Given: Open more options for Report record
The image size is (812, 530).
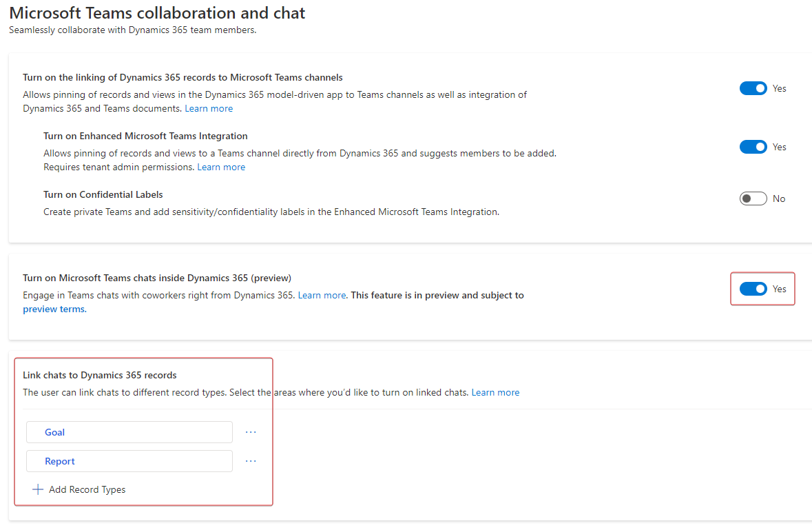Looking at the screenshot, I should [x=251, y=461].
